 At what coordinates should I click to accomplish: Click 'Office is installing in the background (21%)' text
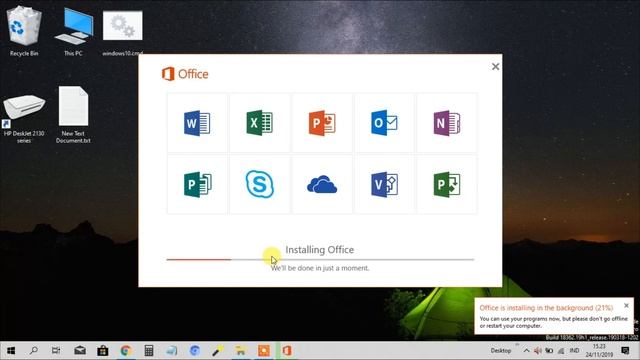click(x=546, y=308)
